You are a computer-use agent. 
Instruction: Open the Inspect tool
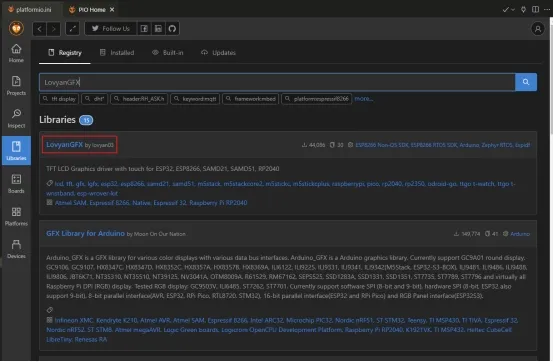pos(16,119)
